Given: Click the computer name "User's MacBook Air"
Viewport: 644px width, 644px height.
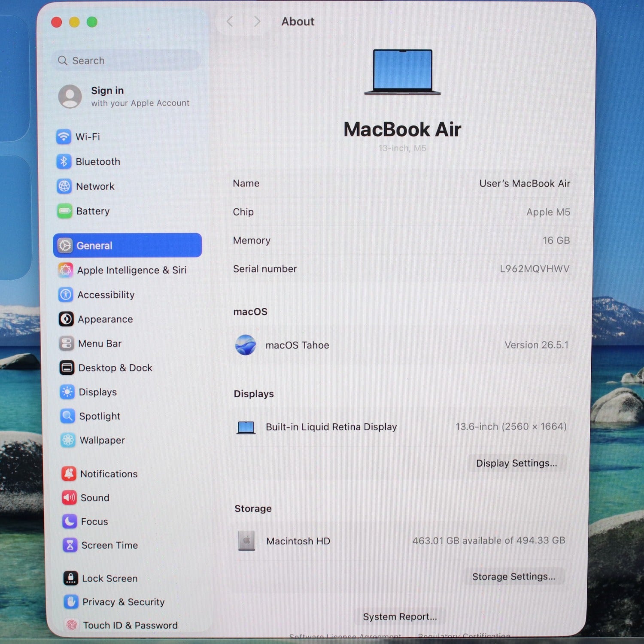Looking at the screenshot, I should pos(525,184).
